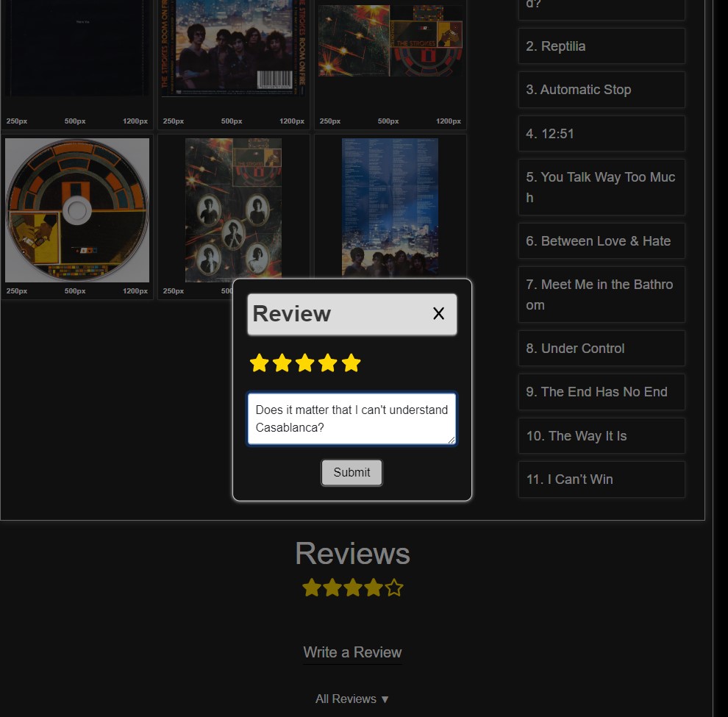The height and width of the screenshot is (717, 728).
Task: Click the review text area
Action: 351,418
